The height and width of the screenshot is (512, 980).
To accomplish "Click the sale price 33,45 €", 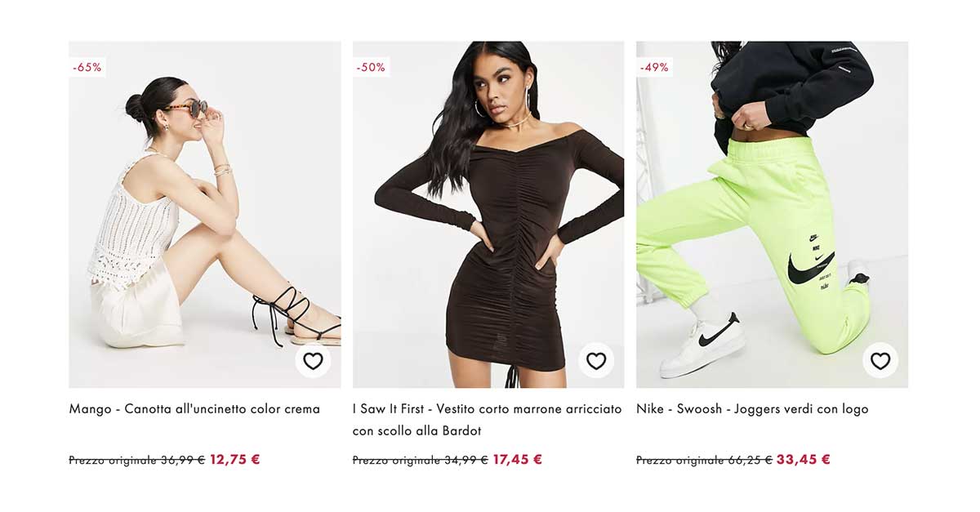I will click(804, 459).
